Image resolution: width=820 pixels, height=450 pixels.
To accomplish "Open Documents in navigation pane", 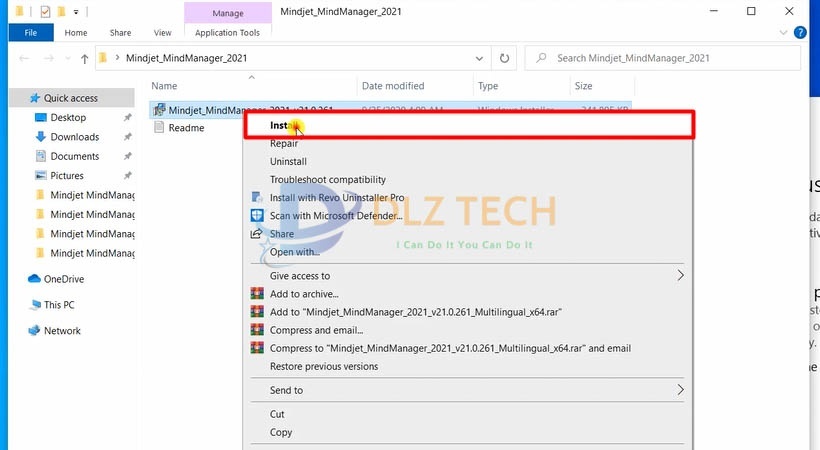I will [x=74, y=156].
